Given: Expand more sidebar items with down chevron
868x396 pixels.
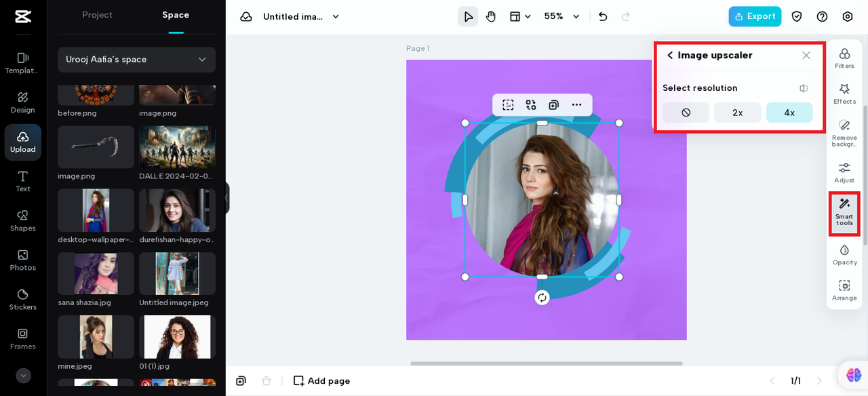Looking at the screenshot, I should 23,376.
